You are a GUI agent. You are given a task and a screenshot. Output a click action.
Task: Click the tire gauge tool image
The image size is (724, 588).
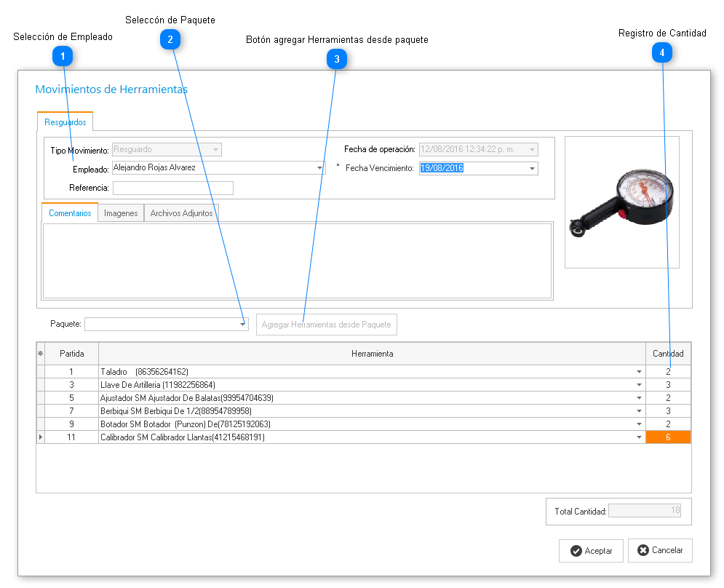coord(621,202)
